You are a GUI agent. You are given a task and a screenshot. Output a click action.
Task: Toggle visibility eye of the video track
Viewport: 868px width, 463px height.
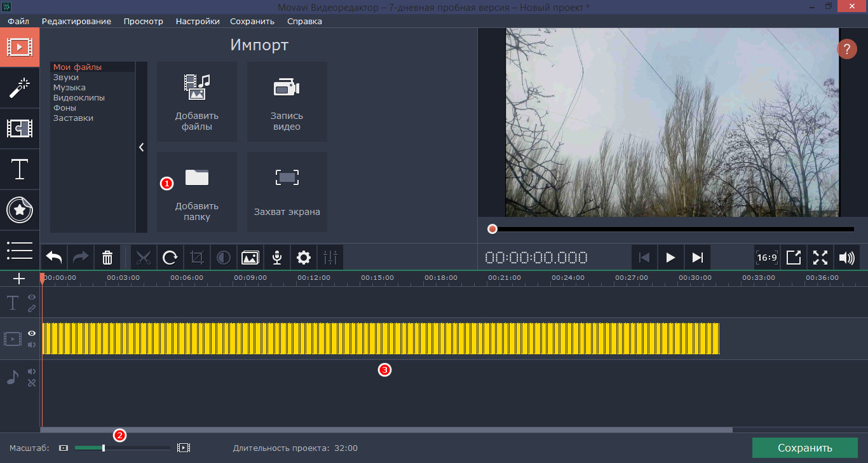point(31,333)
